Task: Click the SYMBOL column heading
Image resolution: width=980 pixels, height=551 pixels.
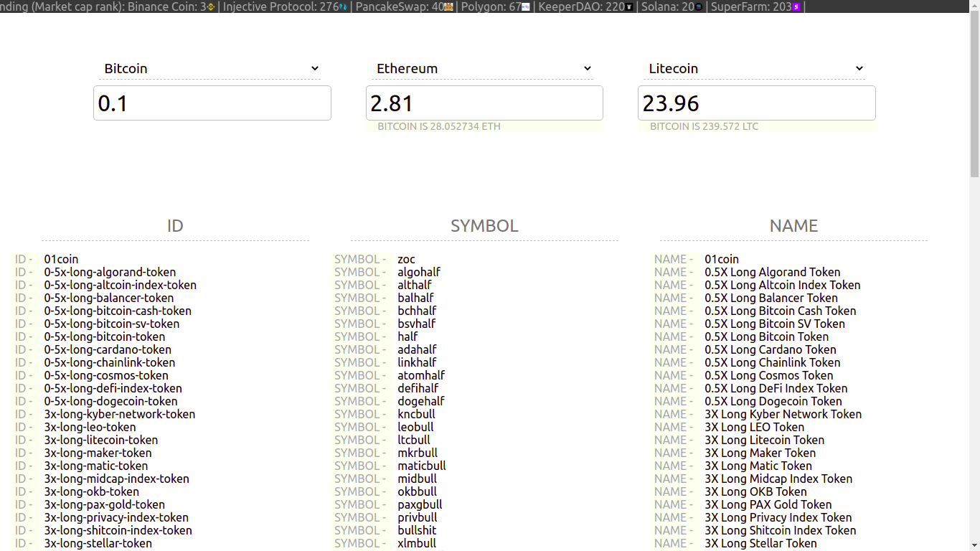Action: click(x=484, y=226)
